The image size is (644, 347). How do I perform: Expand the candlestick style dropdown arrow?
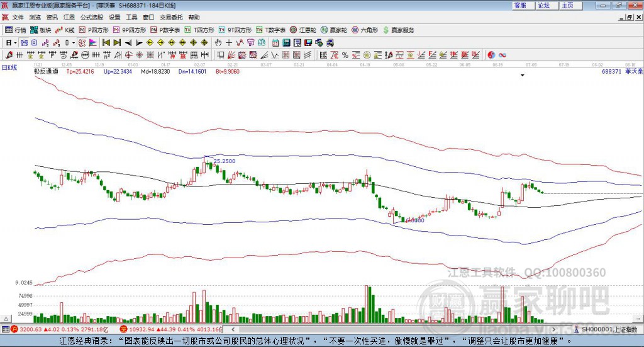74,43
